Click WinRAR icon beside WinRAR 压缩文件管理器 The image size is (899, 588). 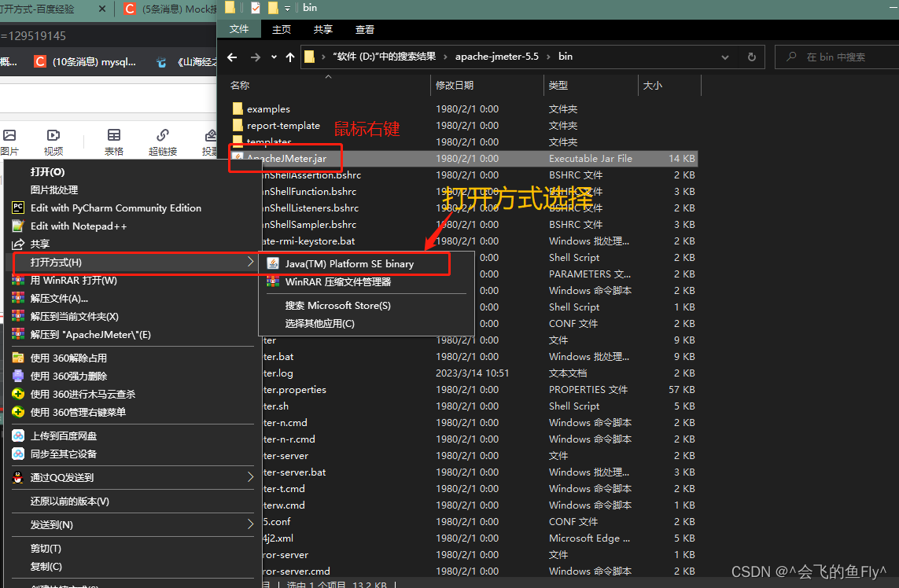[x=274, y=281]
